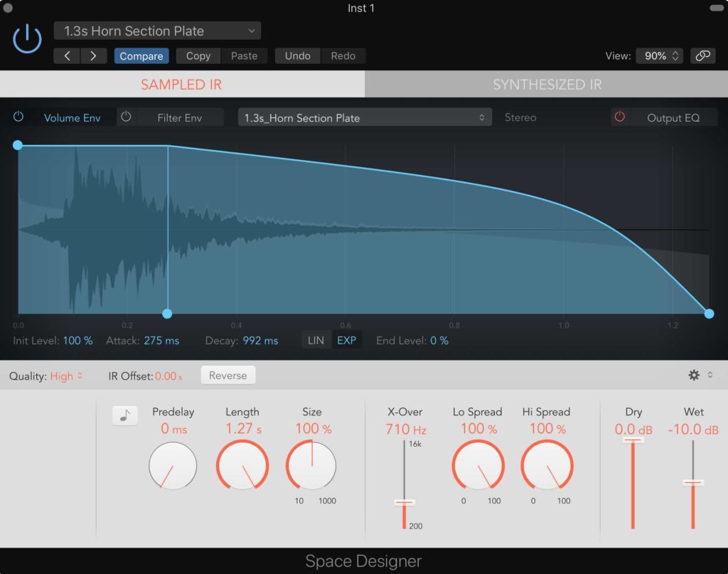
Task: Toggle the Output EQ power button
Action: click(620, 117)
